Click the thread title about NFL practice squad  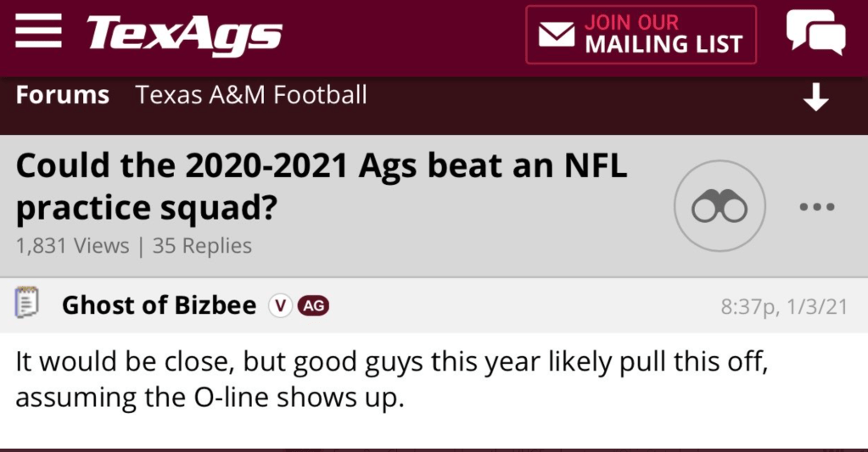coord(321,185)
